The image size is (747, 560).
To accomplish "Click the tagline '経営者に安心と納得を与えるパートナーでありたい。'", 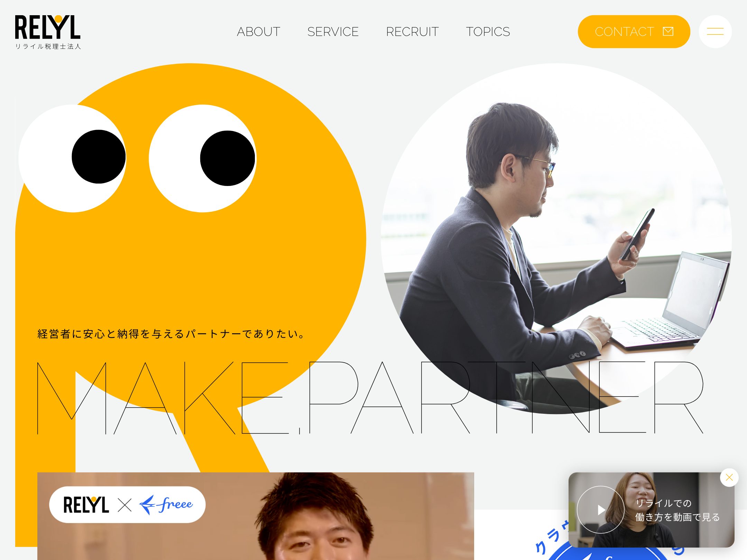I will [172, 334].
